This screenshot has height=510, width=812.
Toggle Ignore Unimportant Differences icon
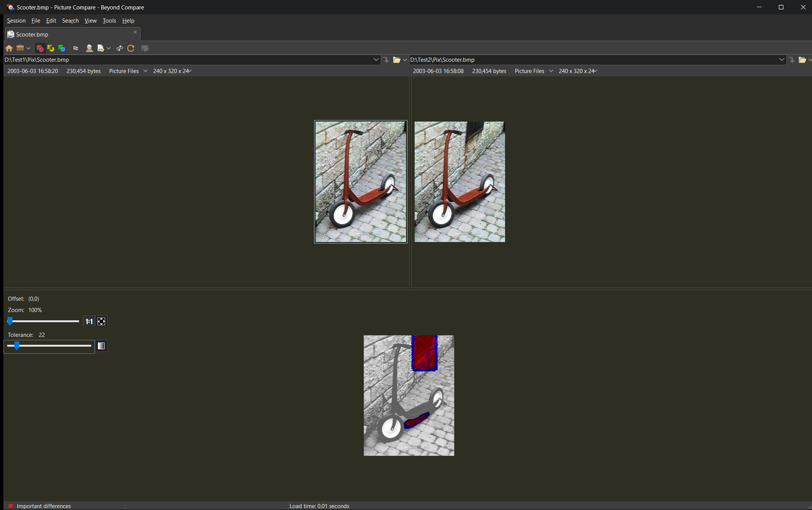point(76,48)
